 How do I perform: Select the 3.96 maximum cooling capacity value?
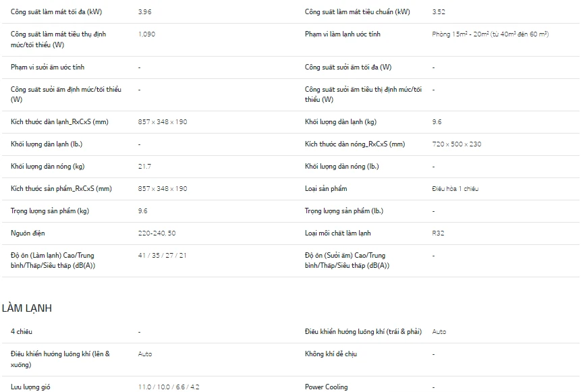(x=144, y=12)
